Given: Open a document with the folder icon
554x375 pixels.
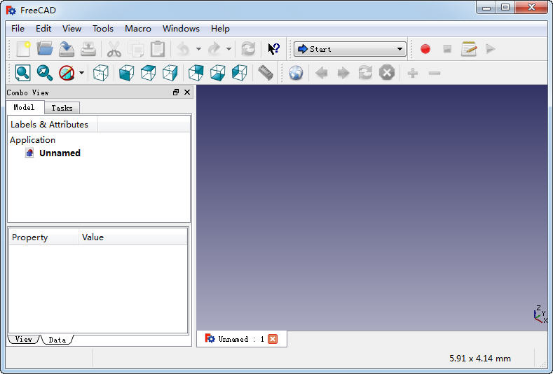Looking at the screenshot, I should tap(45, 49).
